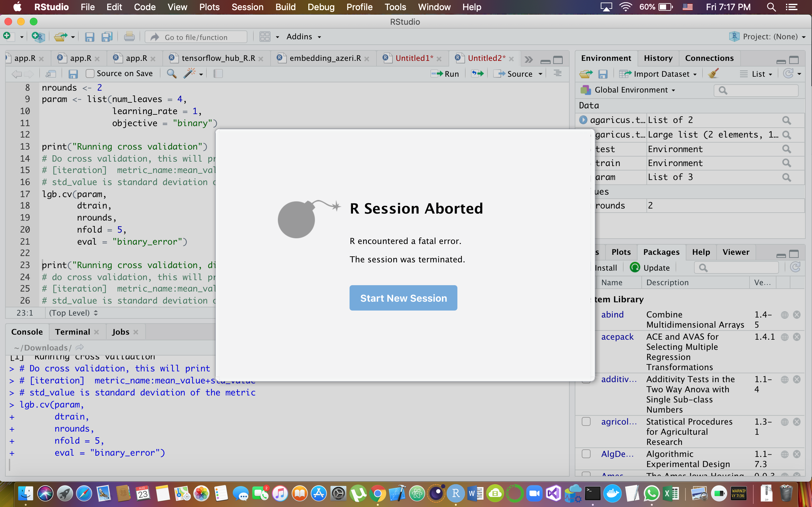Toggle the document outline icon
The width and height of the screenshot is (812, 507).
pyautogui.click(x=557, y=74)
